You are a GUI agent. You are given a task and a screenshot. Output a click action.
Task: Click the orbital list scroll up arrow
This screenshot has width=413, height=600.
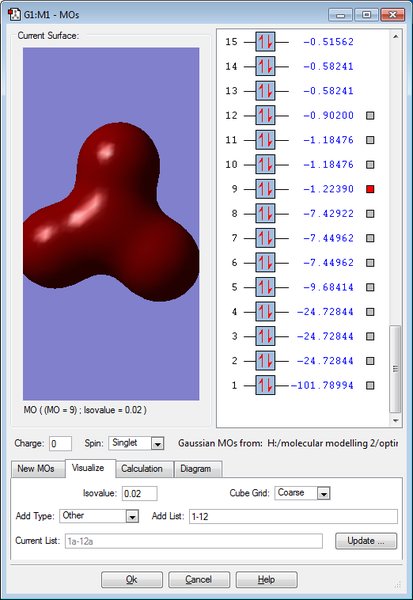pos(395,37)
